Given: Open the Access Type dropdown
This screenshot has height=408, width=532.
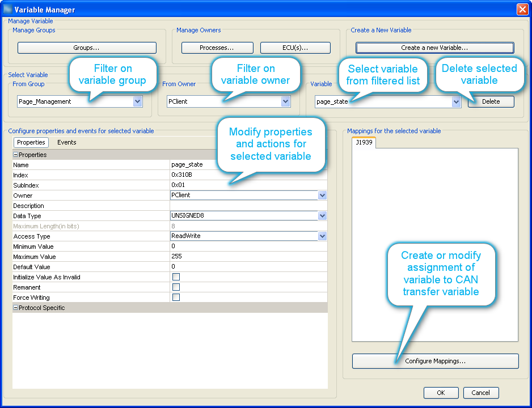Looking at the screenshot, I should [322, 236].
